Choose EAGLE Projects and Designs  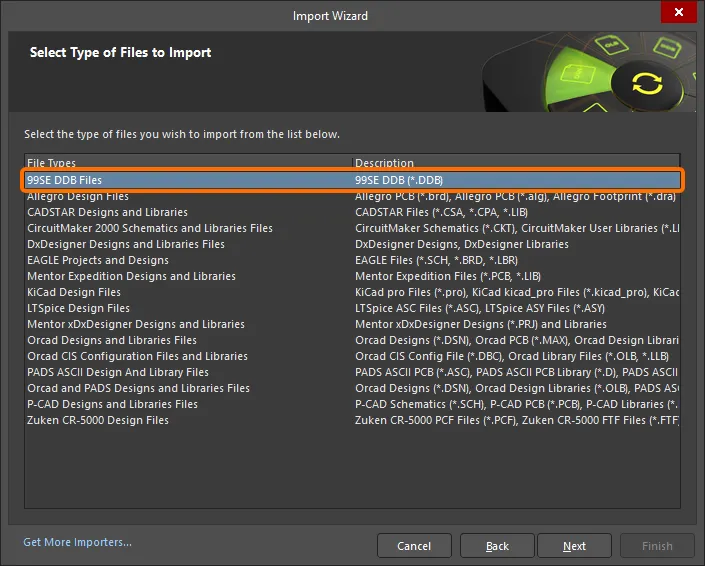98,260
